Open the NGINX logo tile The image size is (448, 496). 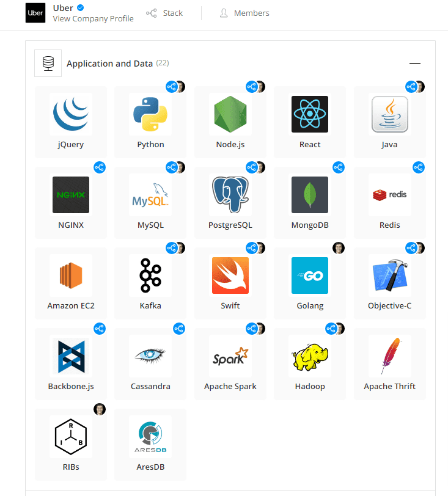point(71,195)
